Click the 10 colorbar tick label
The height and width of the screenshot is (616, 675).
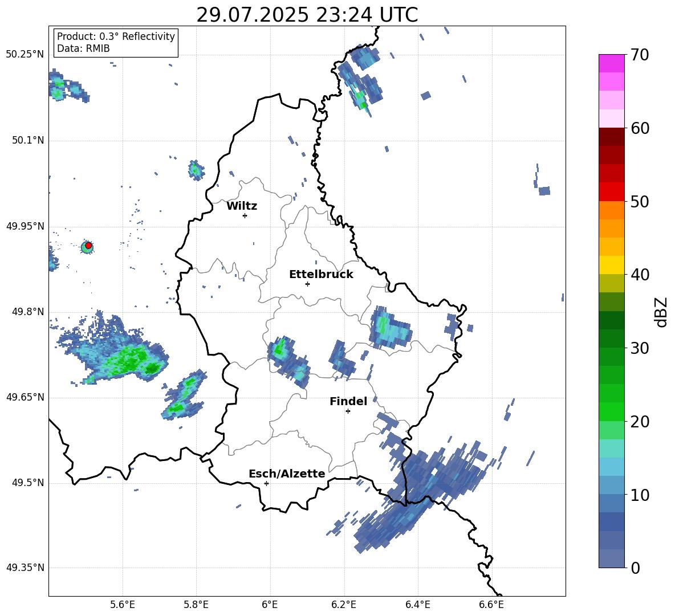tap(640, 495)
